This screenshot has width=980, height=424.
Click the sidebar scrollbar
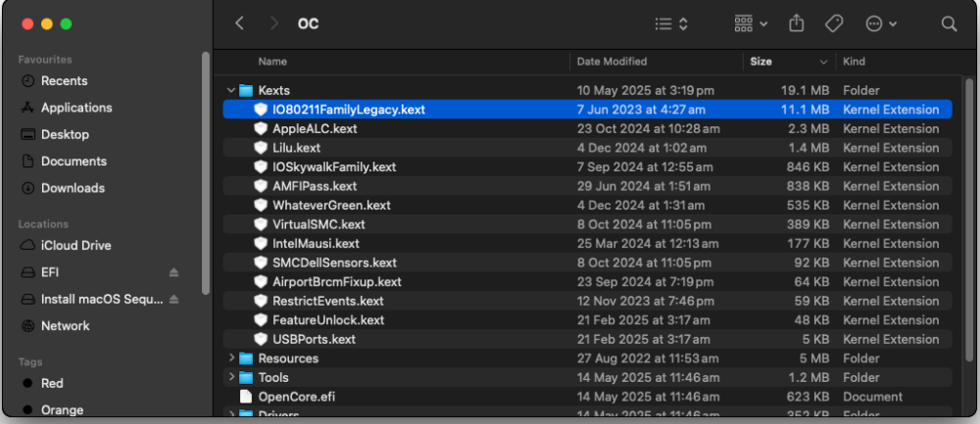[206, 173]
